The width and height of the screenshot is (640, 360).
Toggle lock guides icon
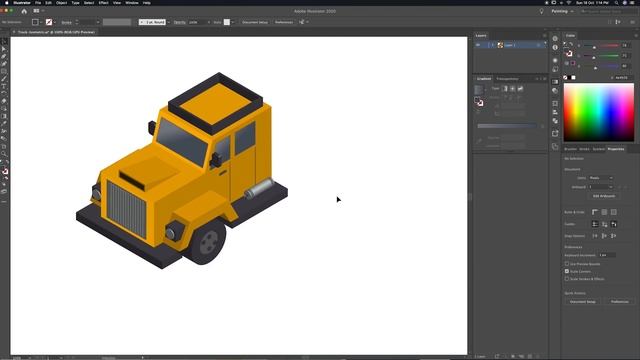(x=604, y=224)
